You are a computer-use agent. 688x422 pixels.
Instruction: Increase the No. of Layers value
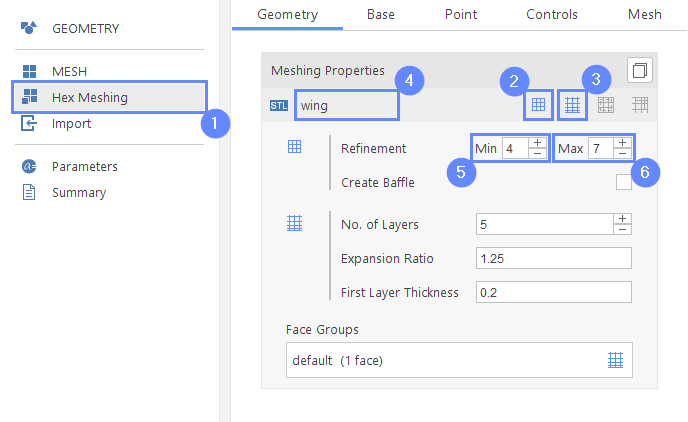pyautogui.click(x=623, y=219)
